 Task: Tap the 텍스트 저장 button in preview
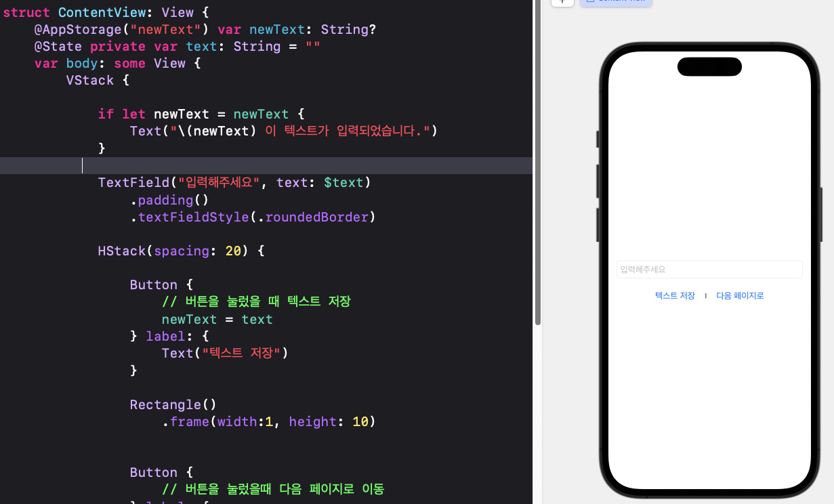point(675,296)
